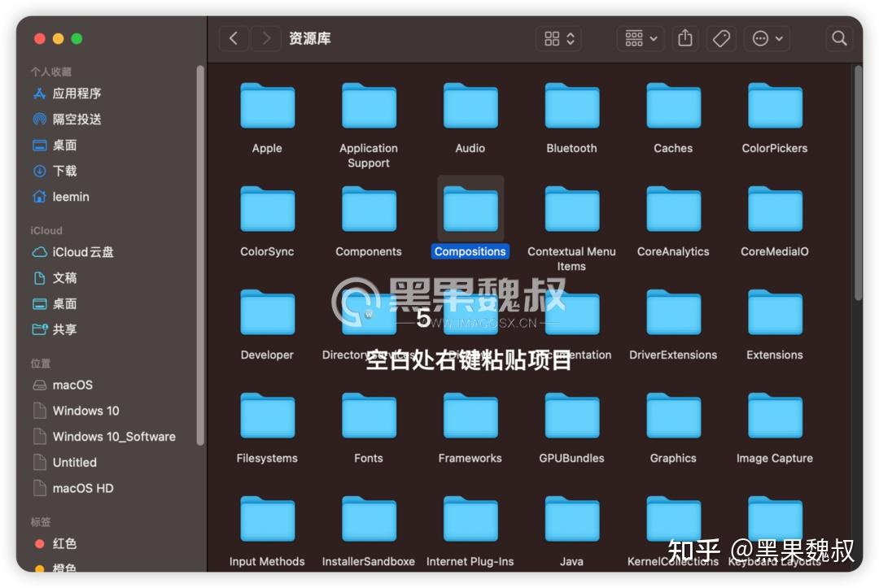Click the sidebar vertical scrollbar
The width and height of the screenshot is (879, 588).
[x=200, y=255]
